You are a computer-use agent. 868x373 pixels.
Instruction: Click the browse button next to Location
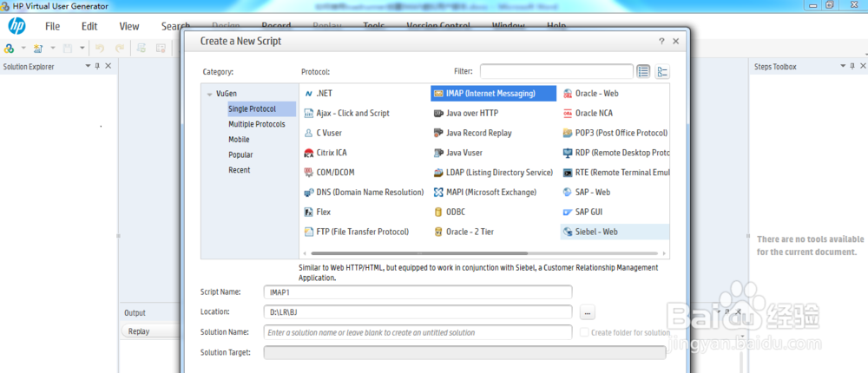point(588,312)
